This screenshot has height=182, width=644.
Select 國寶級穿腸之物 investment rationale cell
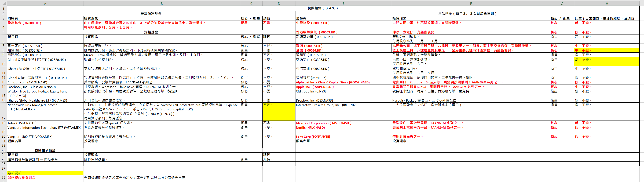(162, 46)
